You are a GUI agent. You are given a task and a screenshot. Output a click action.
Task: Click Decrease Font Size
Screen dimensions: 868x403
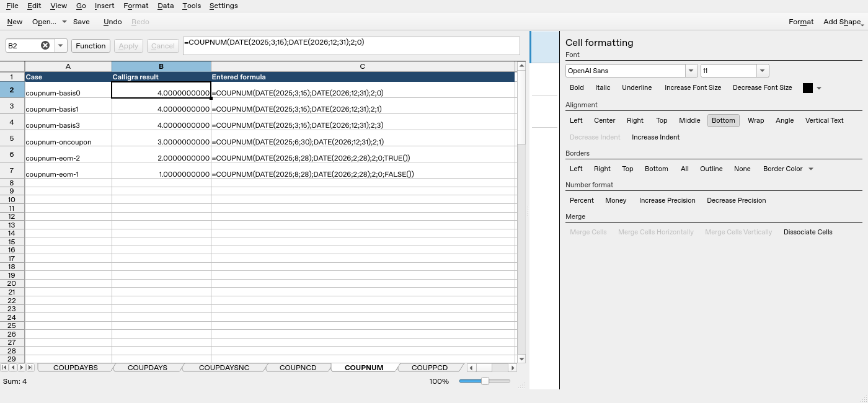(762, 87)
